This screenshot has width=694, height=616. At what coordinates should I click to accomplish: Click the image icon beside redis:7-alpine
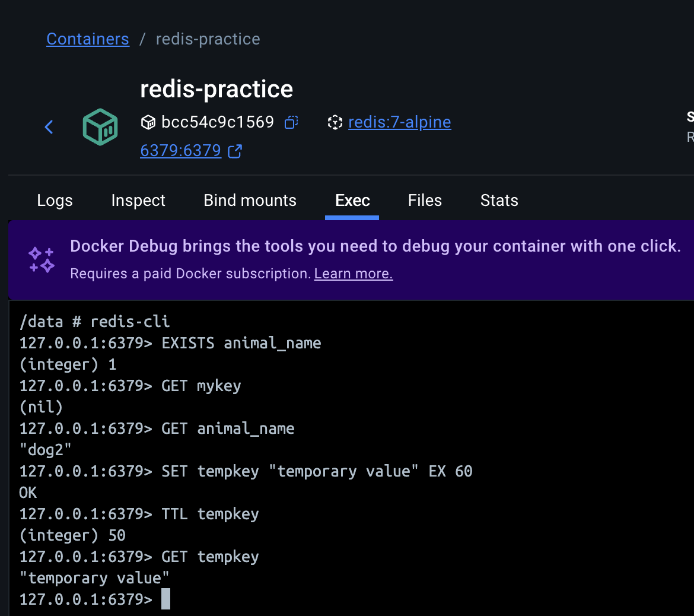click(335, 122)
